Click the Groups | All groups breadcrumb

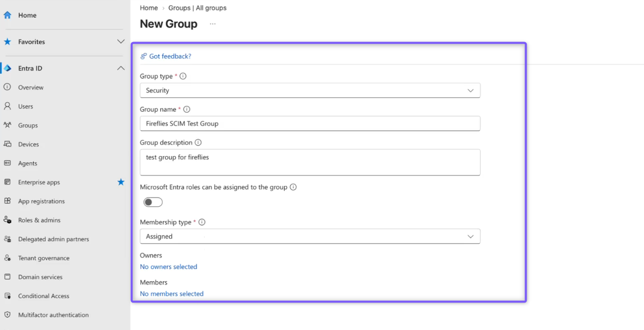[197, 8]
